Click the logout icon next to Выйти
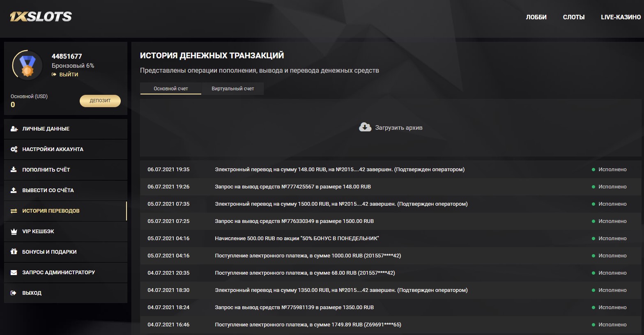 pos(54,74)
